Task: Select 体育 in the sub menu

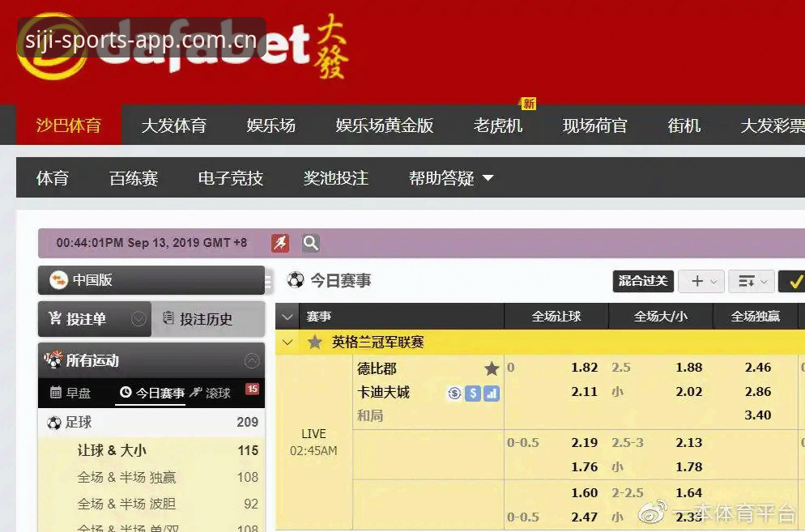Action: coord(53,178)
